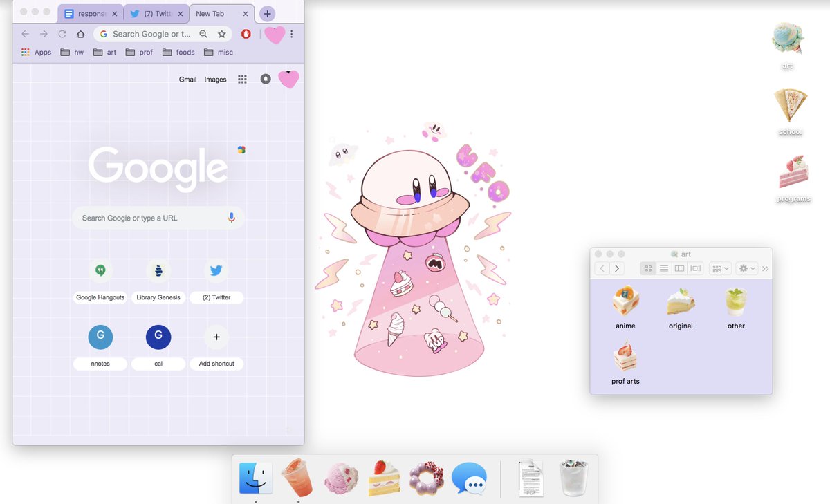Switch Finder to gallery view
Viewport: 830px width, 504px height.
coord(695,268)
